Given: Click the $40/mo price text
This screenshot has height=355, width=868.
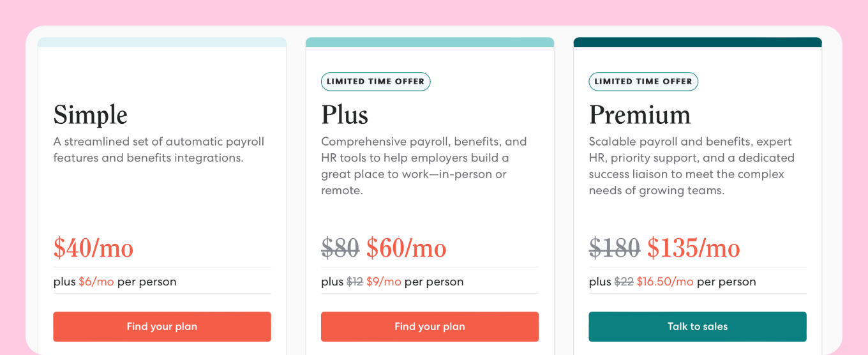Looking at the screenshot, I should (x=93, y=248).
